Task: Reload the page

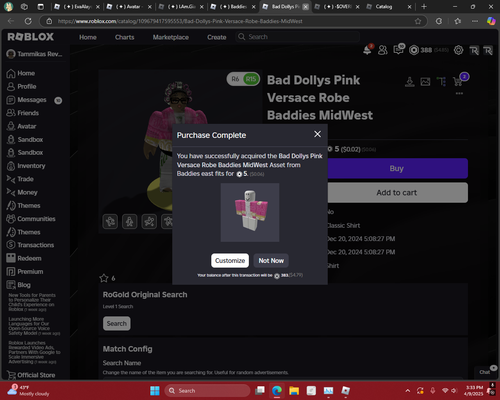Action: tap(28, 21)
